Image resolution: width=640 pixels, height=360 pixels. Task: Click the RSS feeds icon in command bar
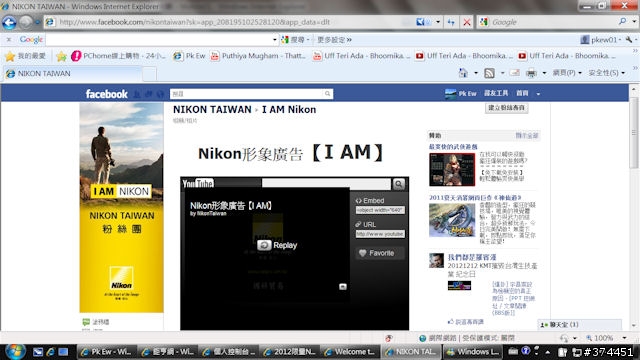point(489,73)
